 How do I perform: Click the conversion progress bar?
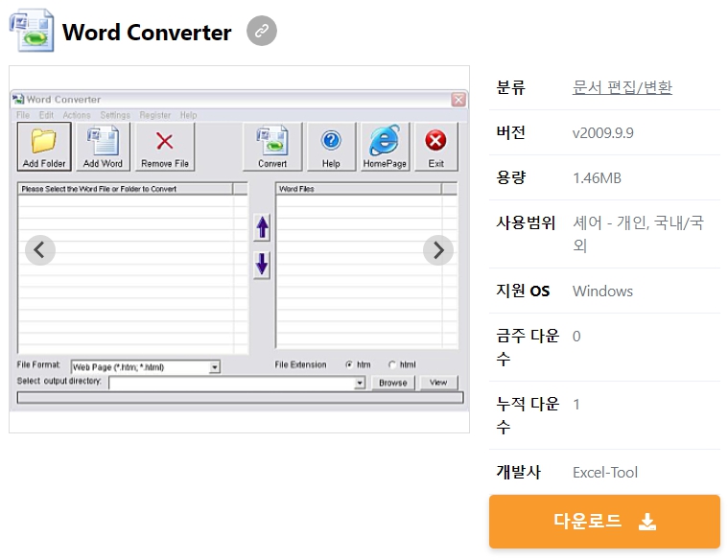tap(240, 398)
